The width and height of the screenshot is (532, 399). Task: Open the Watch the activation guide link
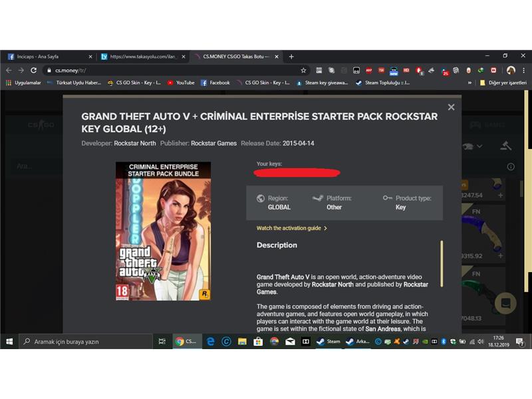tap(291, 228)
